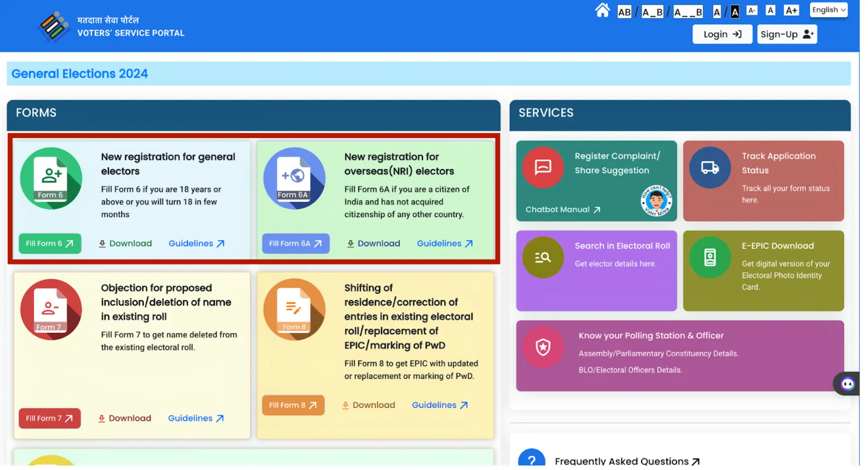
Task: Click the blue Form 6A icon
Action: 294,178
